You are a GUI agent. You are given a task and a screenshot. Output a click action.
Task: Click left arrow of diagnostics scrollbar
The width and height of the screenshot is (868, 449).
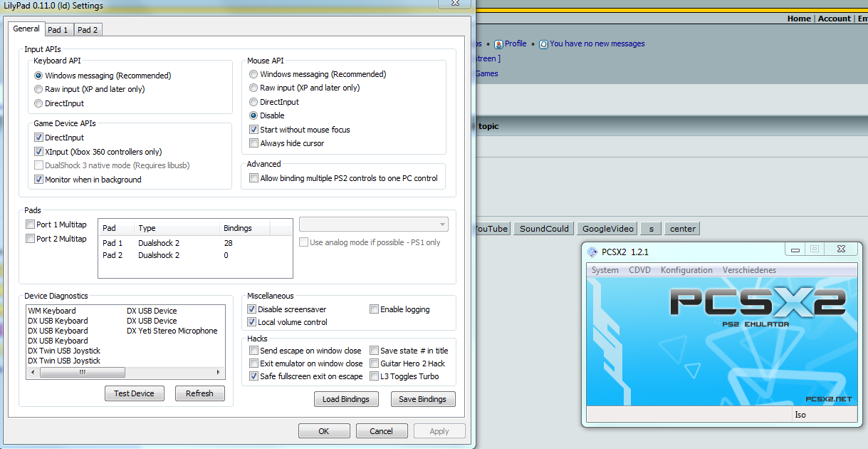click(x=32, y=372)
